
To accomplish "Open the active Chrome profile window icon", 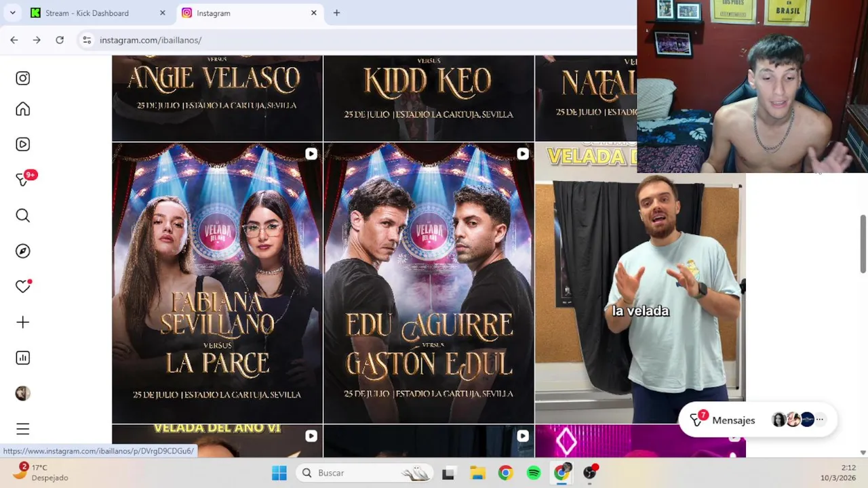I will tap(562, 472).
